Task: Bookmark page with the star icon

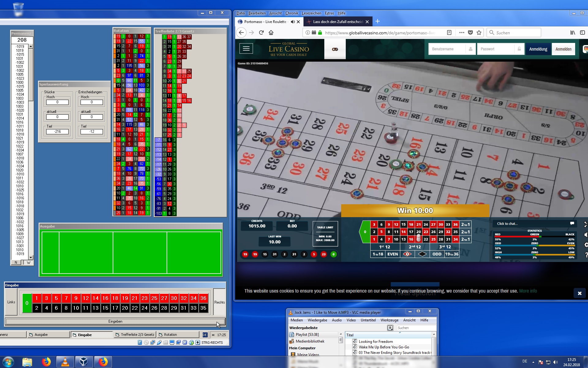Action: [x=479, y=33]
